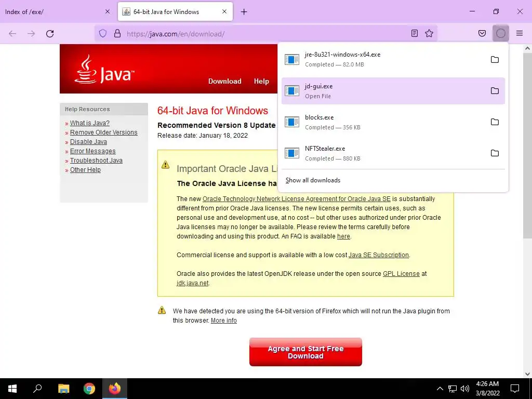Show NFTStealer.exe in folder
The width and height of the screenshot is (532, 399).
(495, 153)
